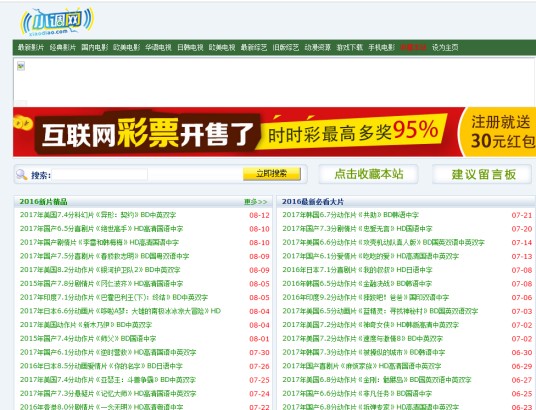This screenshot has height=410, width=536.
Task: Open 哆啦A梦 南极冰冰凉大冒险 link
Action: tap(120, 311)
